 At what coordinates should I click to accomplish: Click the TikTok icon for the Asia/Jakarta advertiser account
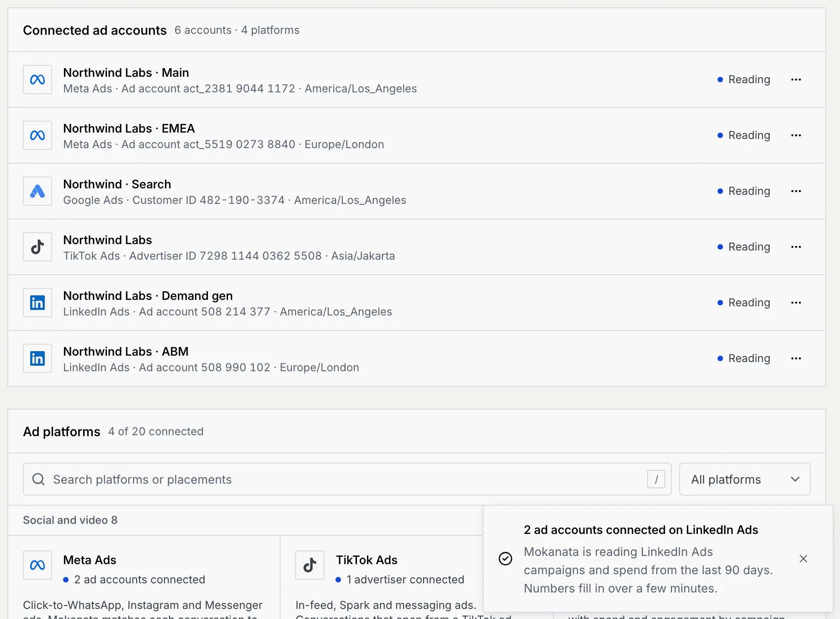point(37,247)
